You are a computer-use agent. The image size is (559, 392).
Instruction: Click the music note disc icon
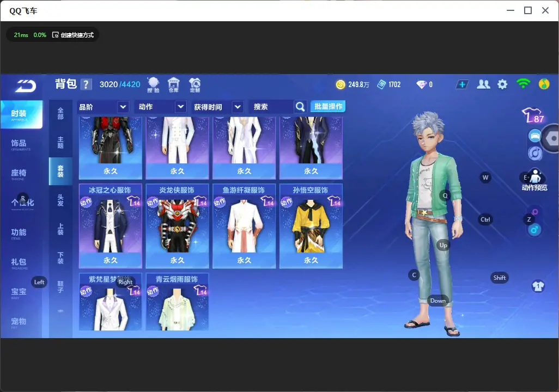tap(535, 153)
